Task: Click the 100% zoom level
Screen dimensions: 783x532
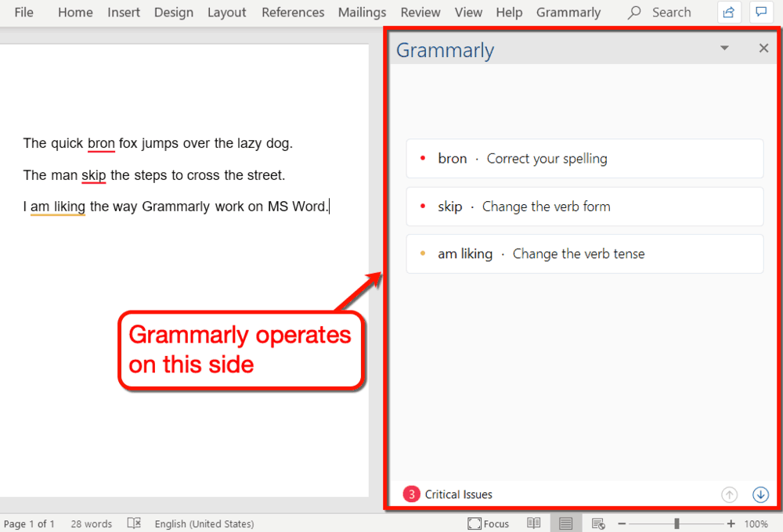Action: click(756, 523)
